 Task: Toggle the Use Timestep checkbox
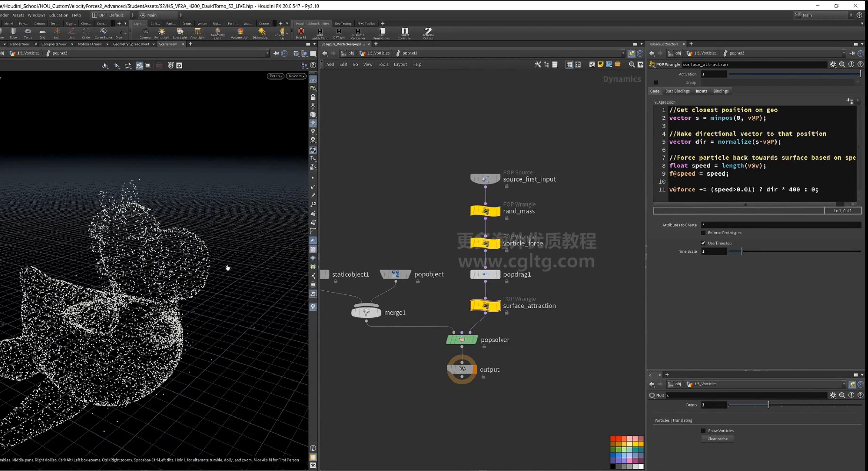(703, 243)
